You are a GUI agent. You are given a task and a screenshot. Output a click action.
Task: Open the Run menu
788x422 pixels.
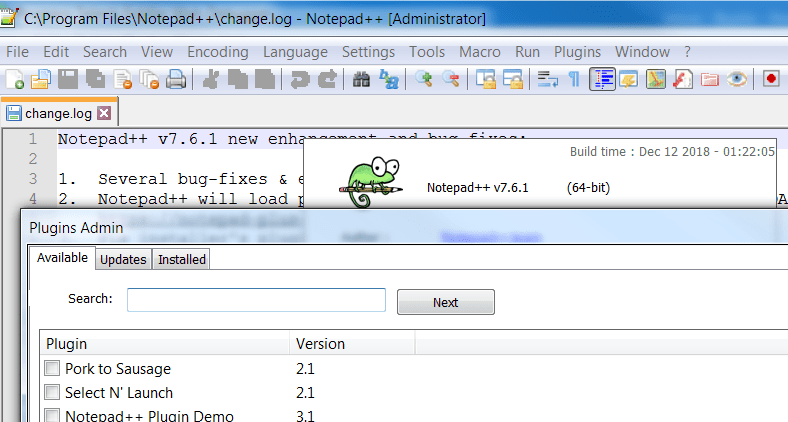pyautogui.click(x=527, y=52)
